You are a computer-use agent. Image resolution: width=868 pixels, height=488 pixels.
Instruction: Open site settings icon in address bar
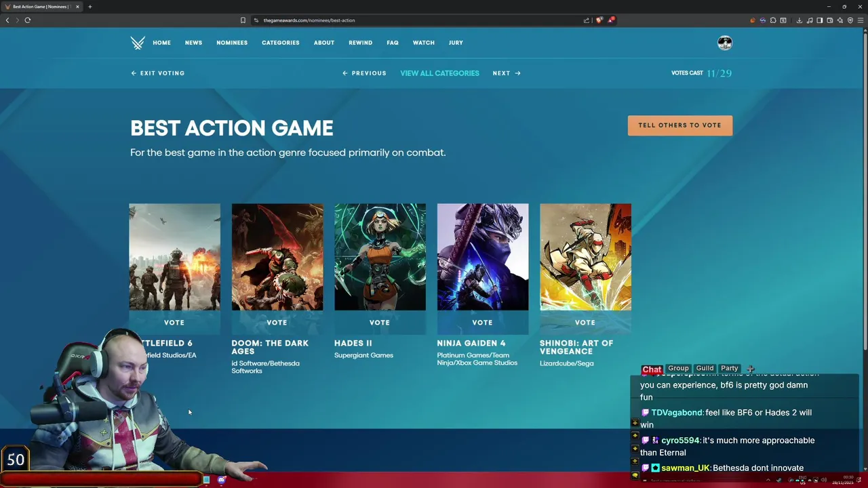click(x=256, y=20)
